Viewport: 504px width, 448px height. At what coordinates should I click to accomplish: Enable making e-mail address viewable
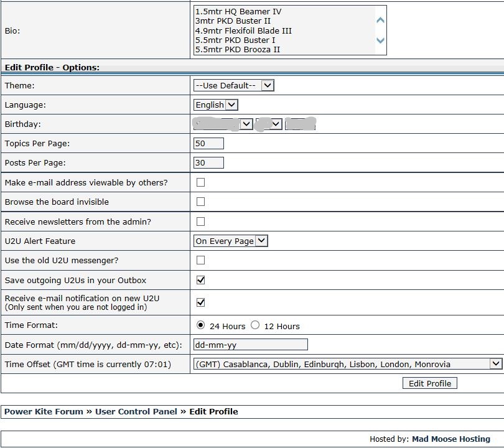[200, 182]
